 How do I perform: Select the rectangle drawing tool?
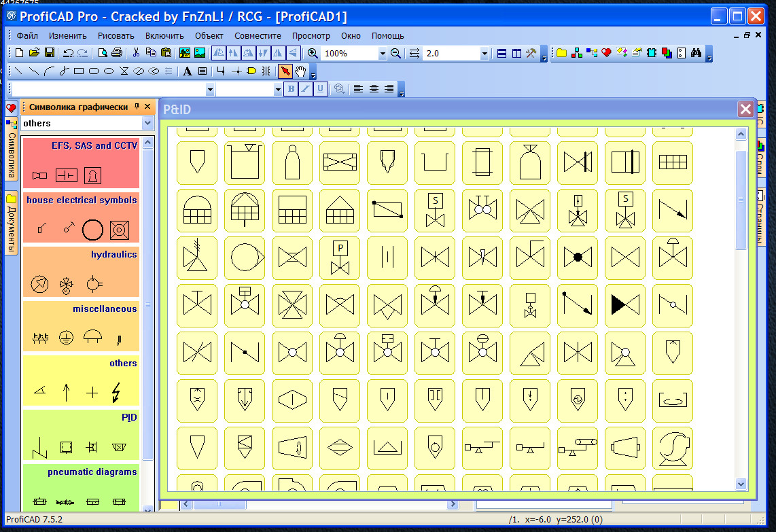[78, 71]
